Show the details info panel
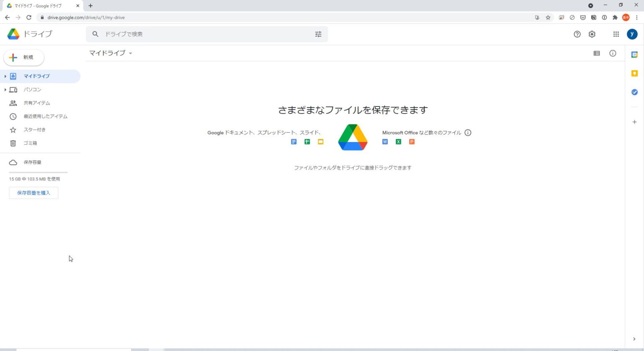The height and width of the screenshot is (351, 644). tap(613, 53)
